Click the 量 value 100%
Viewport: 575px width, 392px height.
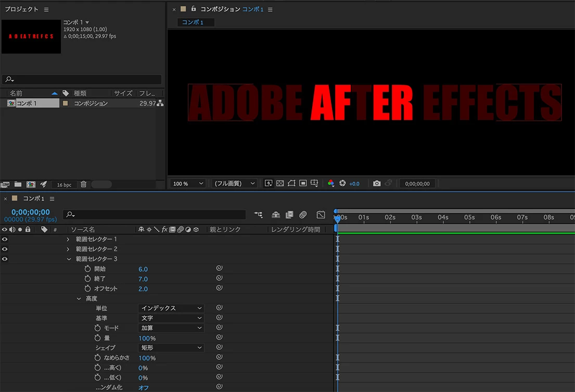(x=147, y=338)
